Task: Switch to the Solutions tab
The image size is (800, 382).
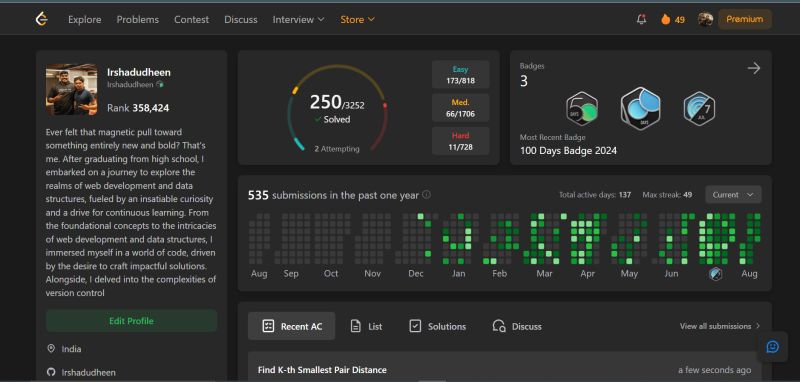Action: coord(438,326)
